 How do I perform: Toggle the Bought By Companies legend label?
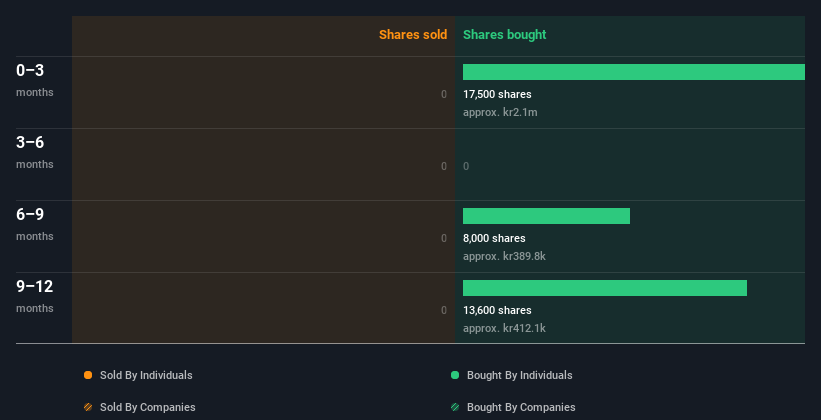pyautogui.click(x=521, y=407)
